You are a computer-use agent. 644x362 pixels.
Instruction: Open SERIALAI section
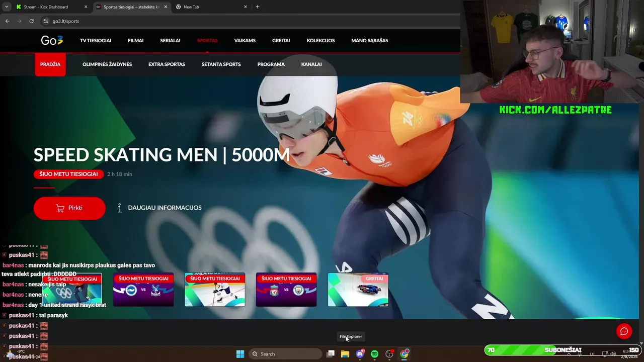[170, 41]
